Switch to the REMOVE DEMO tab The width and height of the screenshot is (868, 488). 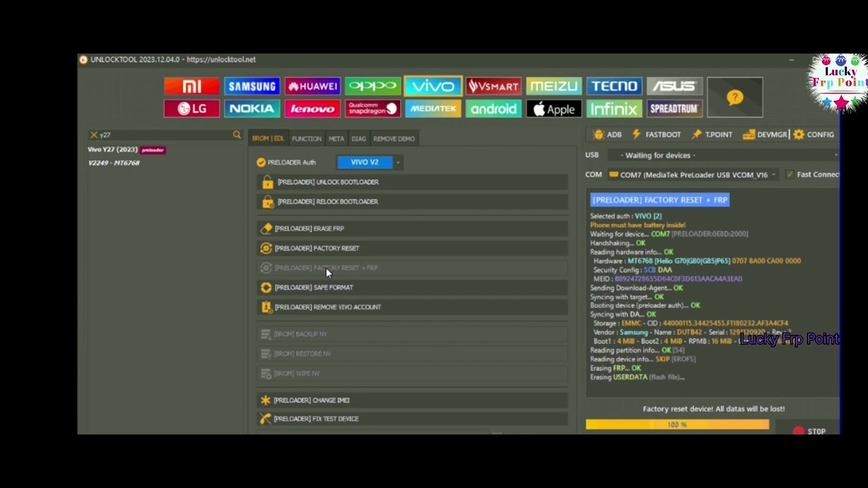pos(393,138)
